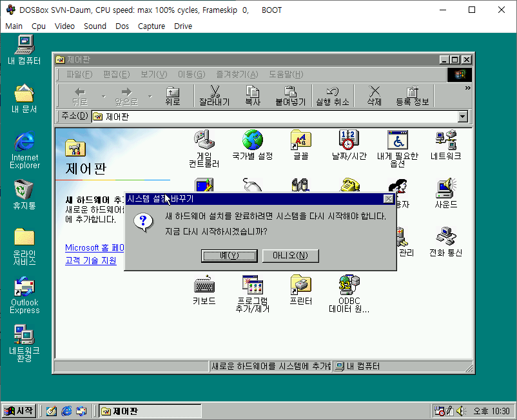This screenshot has height=420, width=517.
Task: Click 위로 up-folder toolbar button
Action: point(173,96)
